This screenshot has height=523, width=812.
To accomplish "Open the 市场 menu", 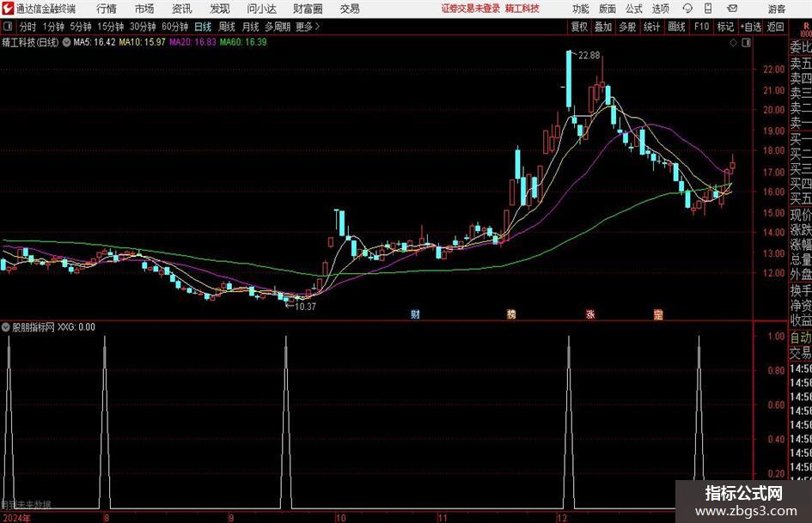I will (144, 9).
